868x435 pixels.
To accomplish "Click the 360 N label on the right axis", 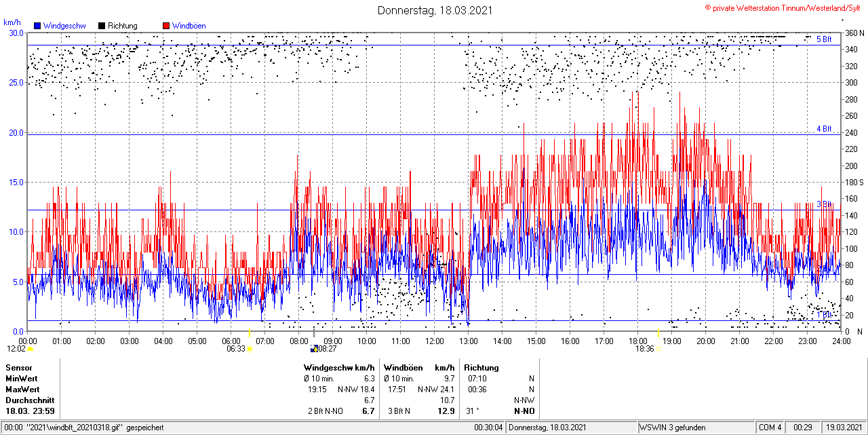I will tap(854, 33).
